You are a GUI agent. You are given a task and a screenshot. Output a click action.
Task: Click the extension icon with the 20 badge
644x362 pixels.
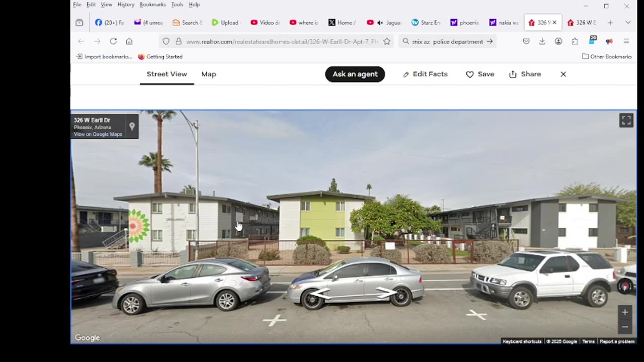(x=592, y=41)
